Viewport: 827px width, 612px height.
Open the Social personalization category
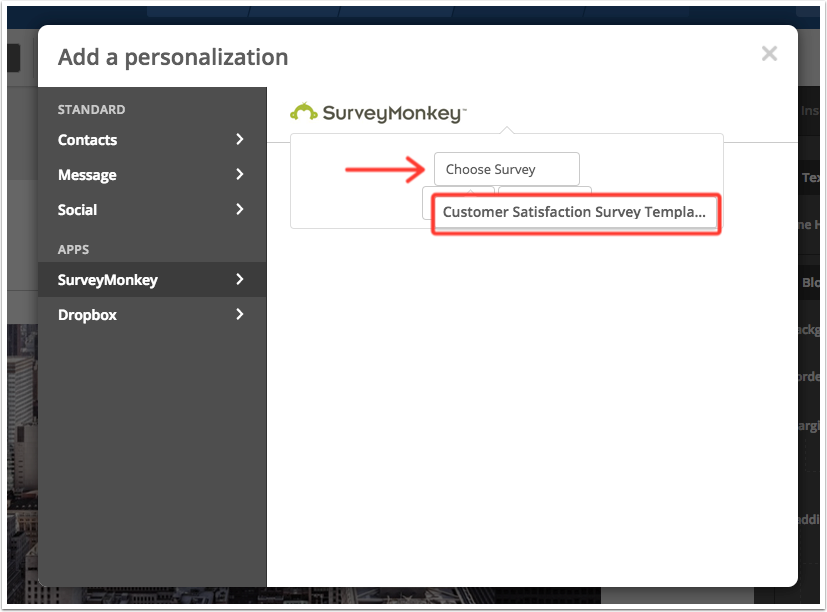click(x=152, y=209)
